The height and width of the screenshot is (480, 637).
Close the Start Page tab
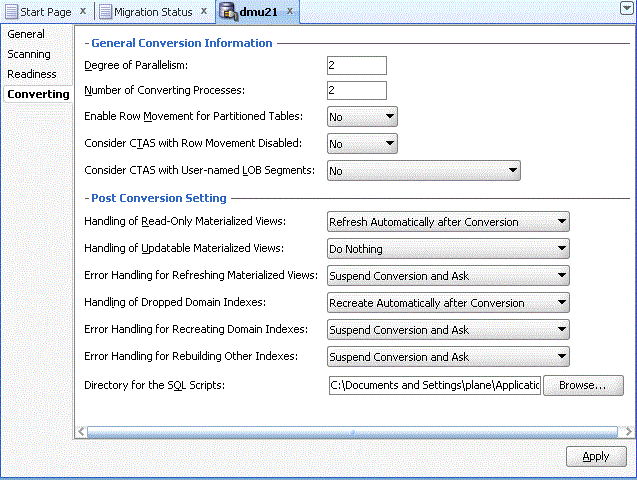pos(83,11)
